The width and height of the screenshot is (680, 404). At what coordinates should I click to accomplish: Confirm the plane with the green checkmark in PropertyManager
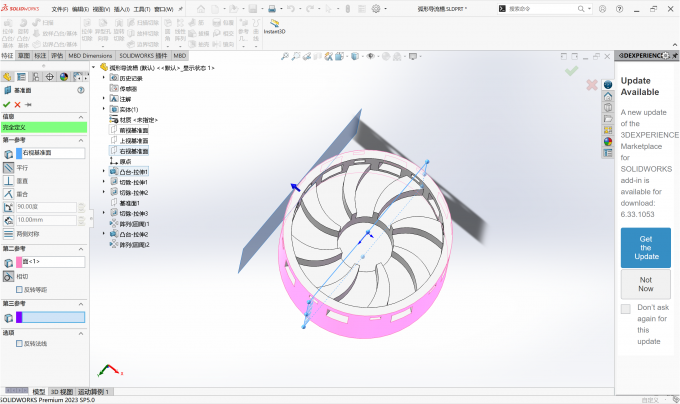click(x=6, y=104)
